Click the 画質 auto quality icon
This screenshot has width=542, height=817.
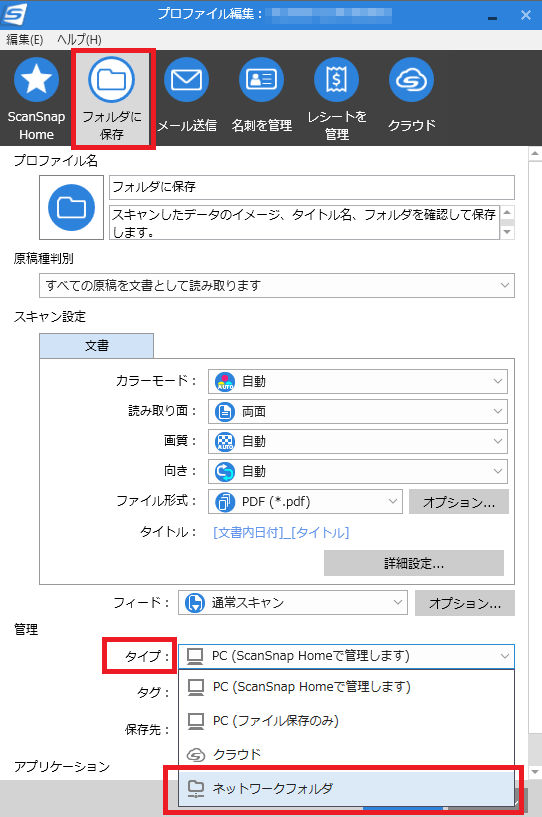tap(225, 441)
